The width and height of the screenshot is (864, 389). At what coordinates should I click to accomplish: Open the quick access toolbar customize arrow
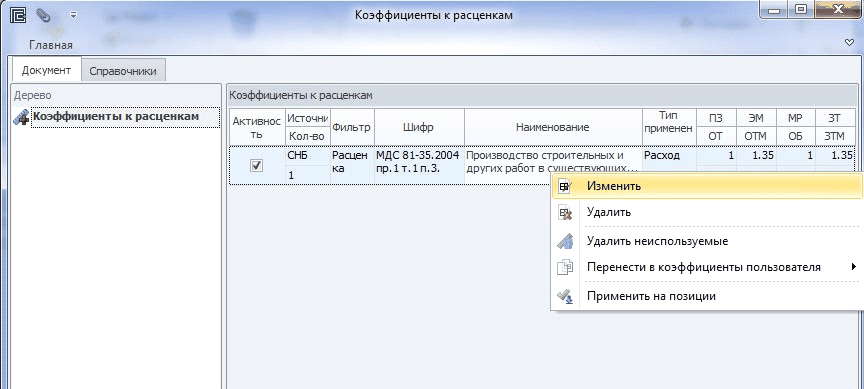(x=73, y=15)
